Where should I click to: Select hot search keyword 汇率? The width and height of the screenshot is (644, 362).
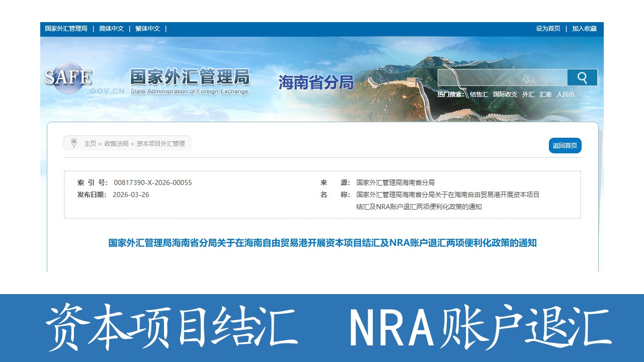point(545,95)
